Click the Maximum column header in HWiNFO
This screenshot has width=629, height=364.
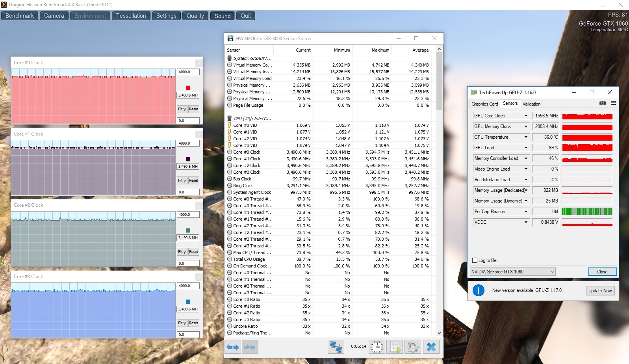click(372, 50)
